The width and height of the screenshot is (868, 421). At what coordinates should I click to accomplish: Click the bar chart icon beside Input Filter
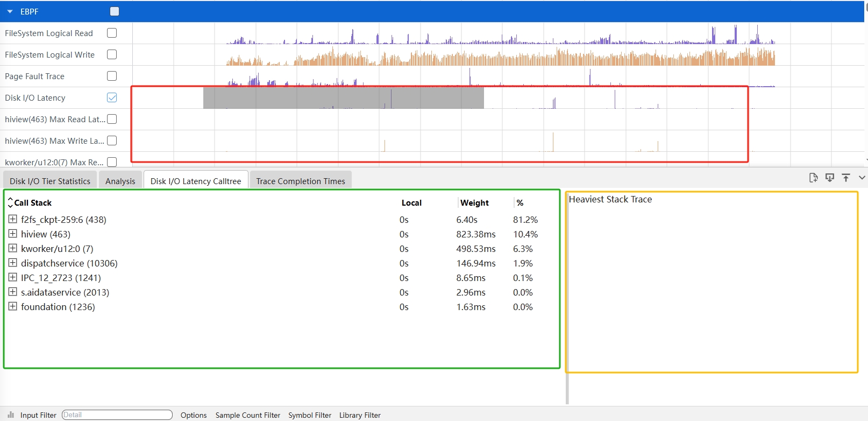[x=11, y=415]
